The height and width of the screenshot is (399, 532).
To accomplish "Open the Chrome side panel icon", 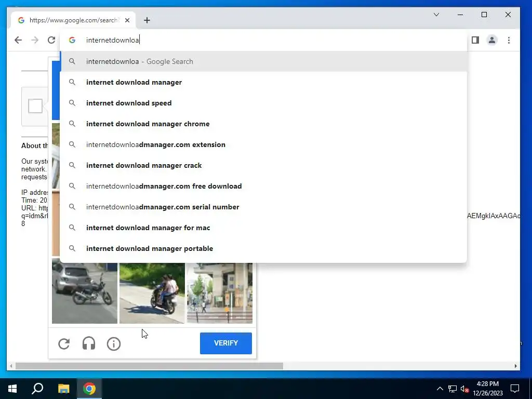I will coord(475,40).
